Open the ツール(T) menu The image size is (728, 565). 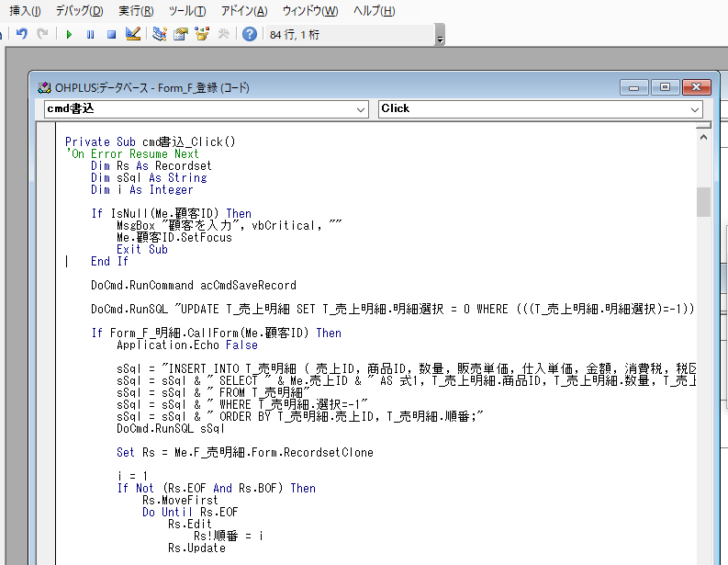[187, 11]
